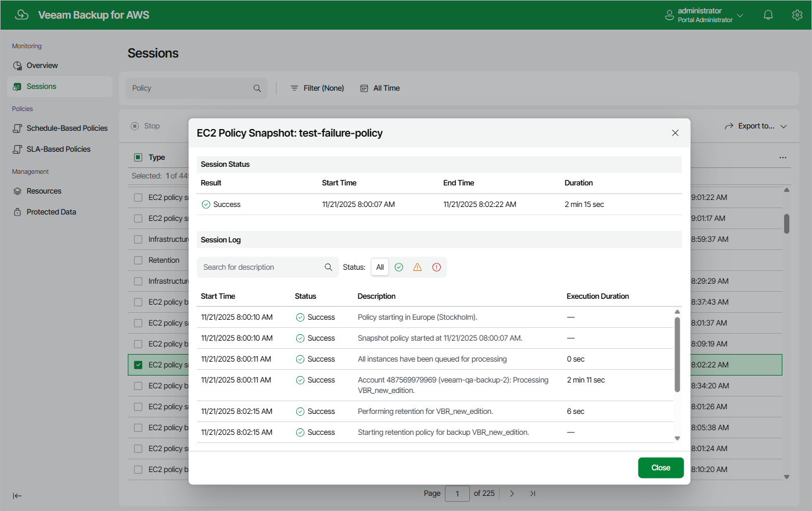Open the Protected Data page
The image size is (812, 511).
60,212
